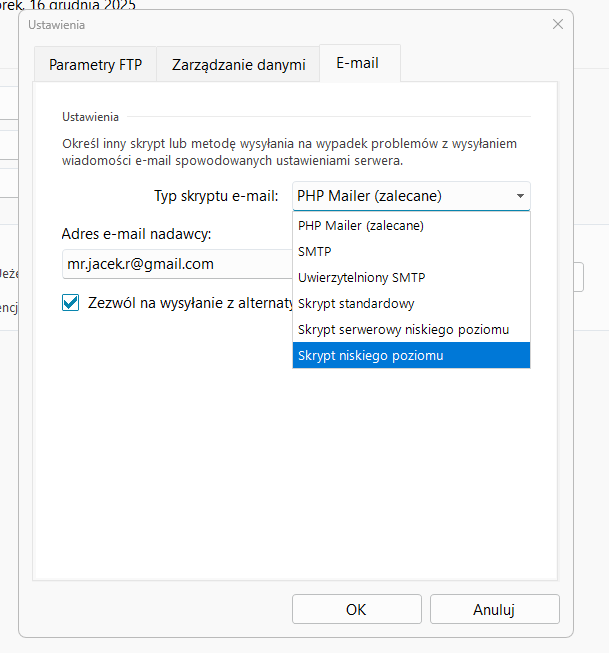Click the Typ skryptu e-mail label
This screenshot has height=653, width=609.
point(216,196)
